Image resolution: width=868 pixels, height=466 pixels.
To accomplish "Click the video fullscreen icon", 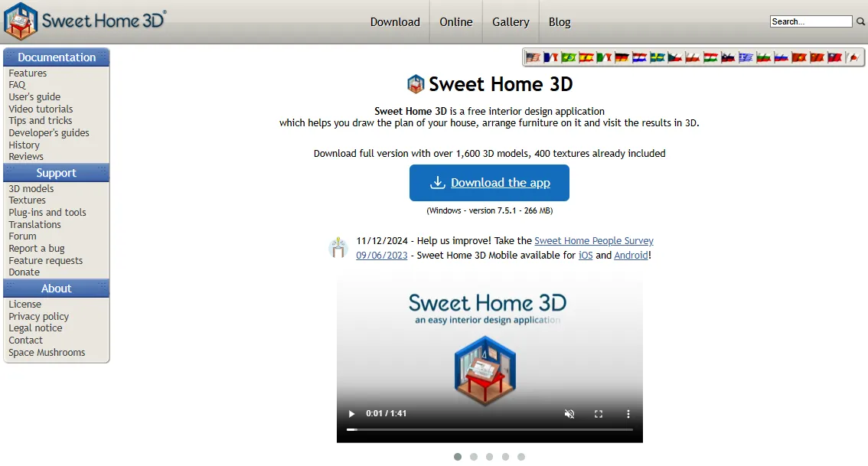I will [x=599, y=413].
